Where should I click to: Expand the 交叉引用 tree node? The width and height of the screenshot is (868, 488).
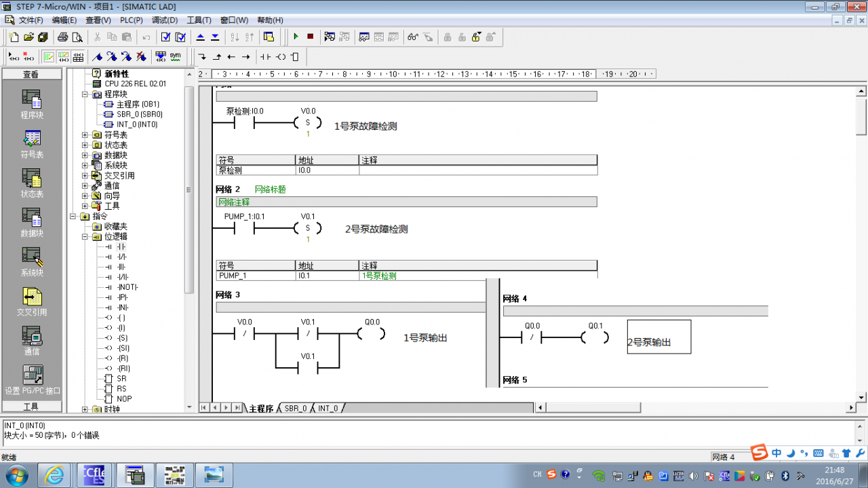click(85, 176)
